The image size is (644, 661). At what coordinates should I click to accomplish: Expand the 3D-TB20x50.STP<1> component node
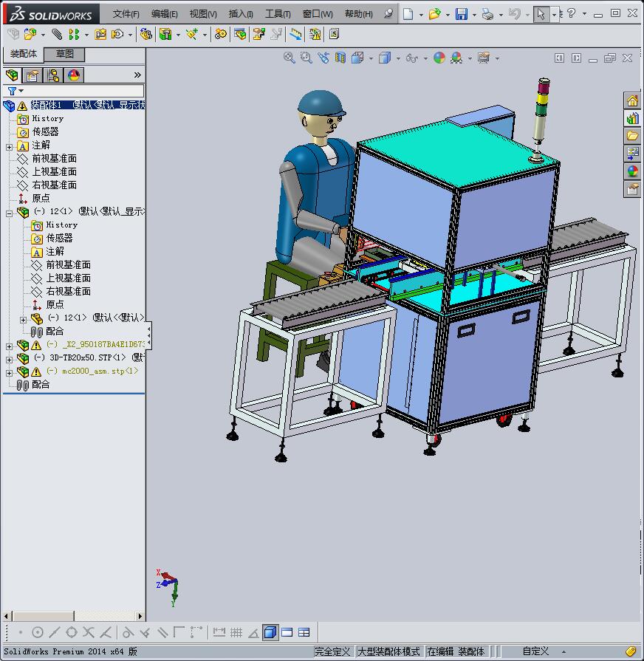(x=9, y=360)
